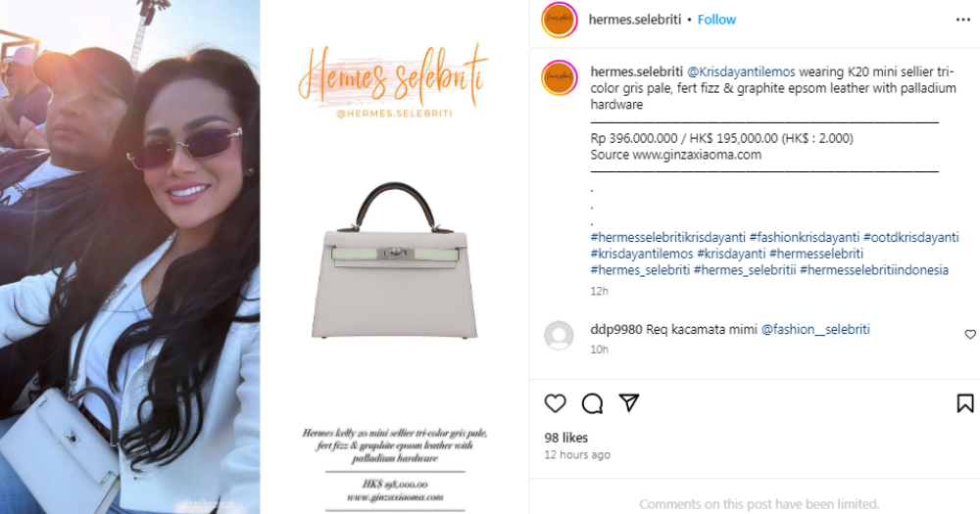Like the ddp9980 comment with small heart
The image size is (980, 514).
coord(970,335)
